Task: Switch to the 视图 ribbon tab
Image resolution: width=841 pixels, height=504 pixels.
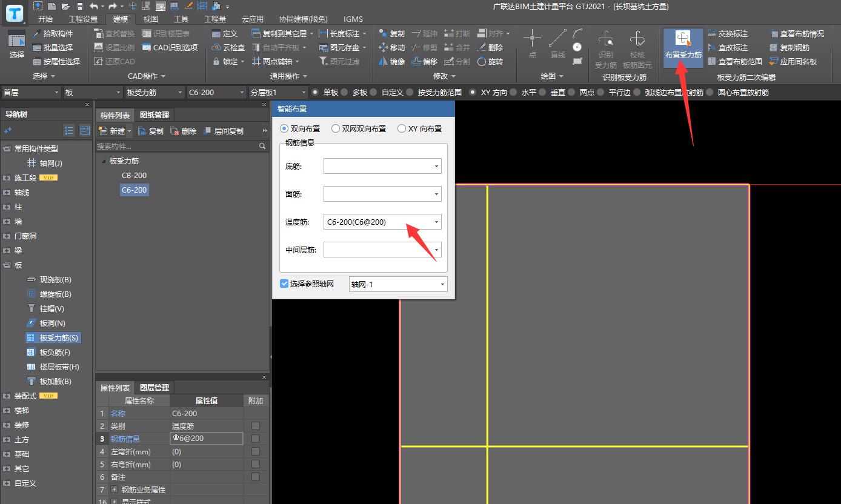Action: tap(151, 19)
